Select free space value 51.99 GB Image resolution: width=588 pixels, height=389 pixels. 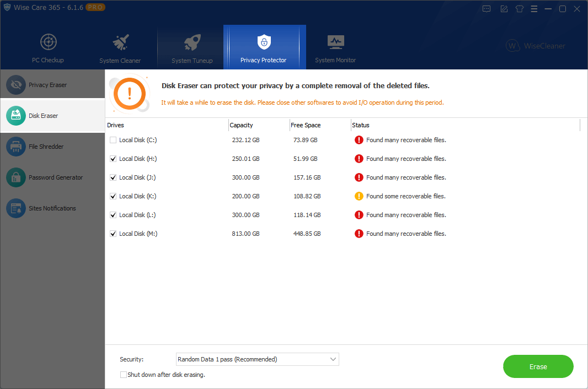tap(305, 159)
